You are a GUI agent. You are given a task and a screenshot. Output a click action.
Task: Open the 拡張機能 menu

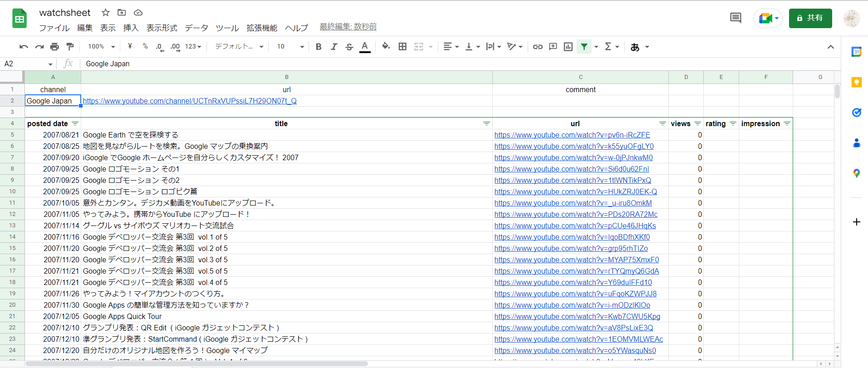262,28
